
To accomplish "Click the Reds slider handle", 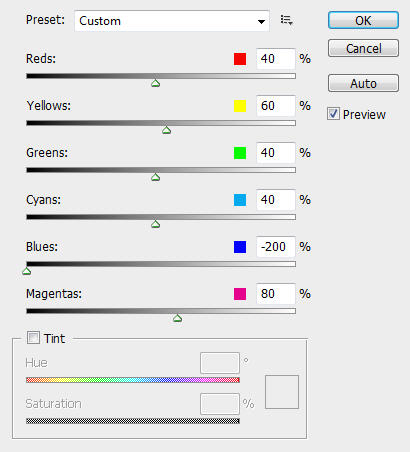I will (155, 83).
